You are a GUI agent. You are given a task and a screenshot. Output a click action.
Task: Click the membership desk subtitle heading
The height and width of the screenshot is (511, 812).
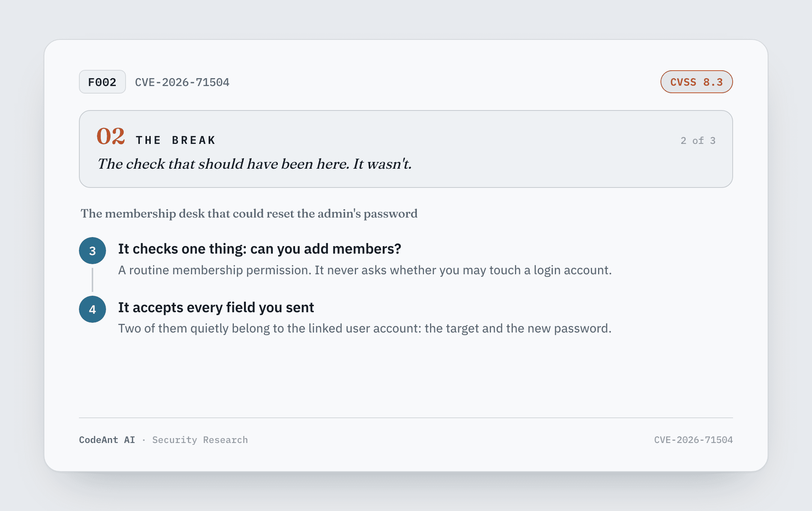click(249, 213)
